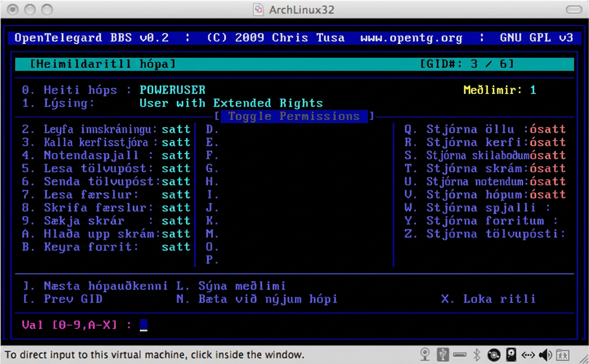Click the empty permission slot 'P.'

pyautogui.click(x=212, y=260)
